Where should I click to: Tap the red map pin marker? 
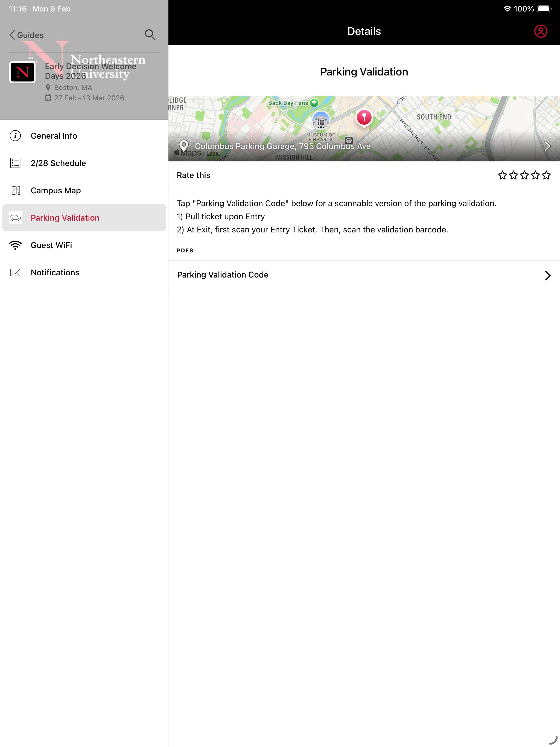coord(364,118)
